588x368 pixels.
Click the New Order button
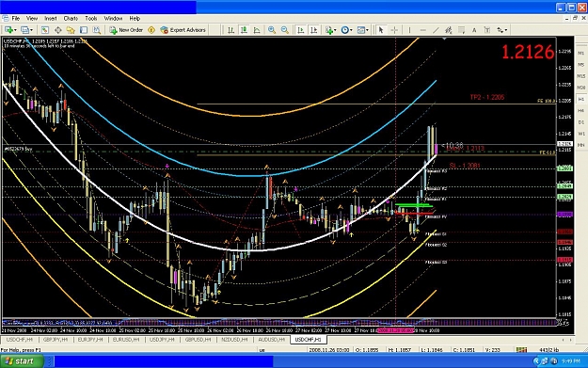pyautogui.click(x=126, y=30)
